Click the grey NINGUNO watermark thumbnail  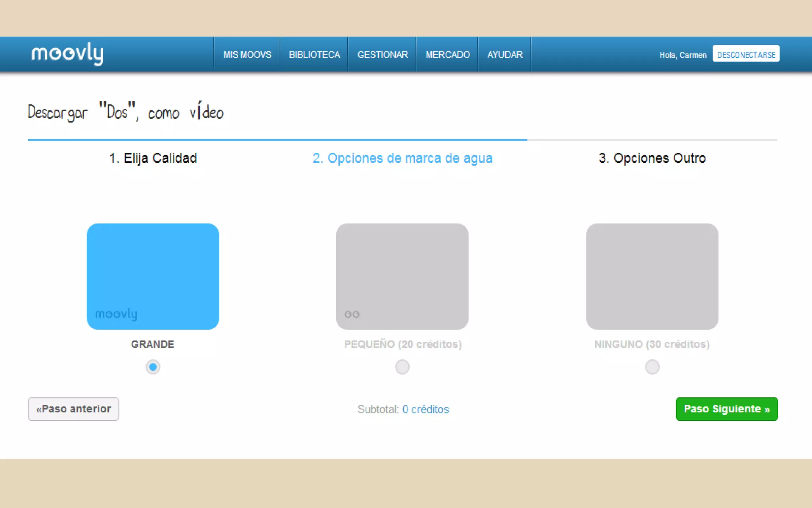point(652,276)
